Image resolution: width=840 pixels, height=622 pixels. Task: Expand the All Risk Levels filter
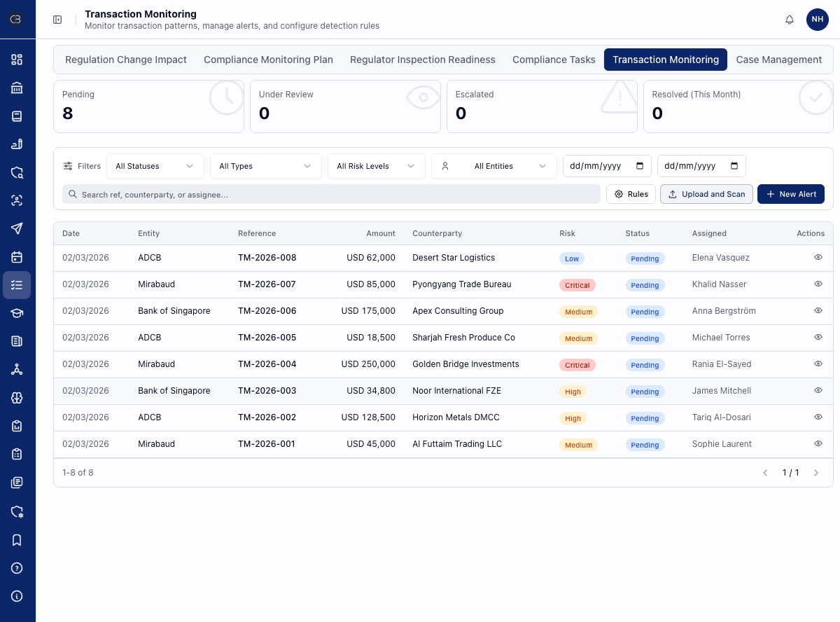[x=376, y=166]
